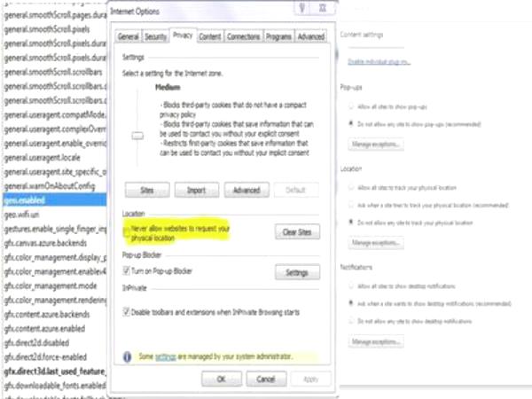This screenshot has height=399, width=532.
Task: Select Allow all sites to track physical location
Action: click(351, 188)
